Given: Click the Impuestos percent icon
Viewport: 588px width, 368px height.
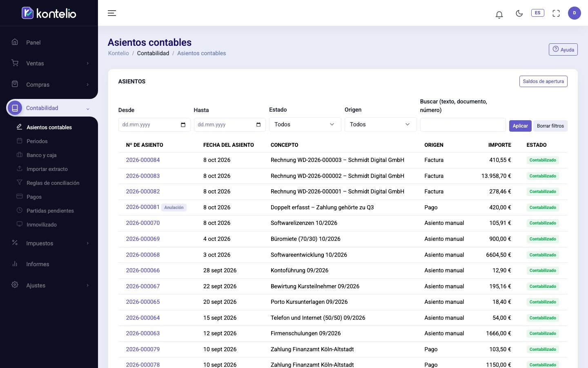Looking at the screenshot, I should (15, 242).
